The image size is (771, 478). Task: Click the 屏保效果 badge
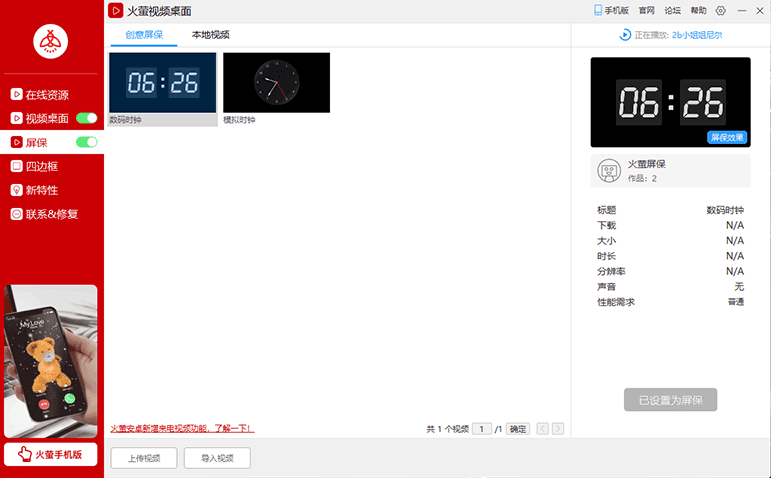coord(727,138)
